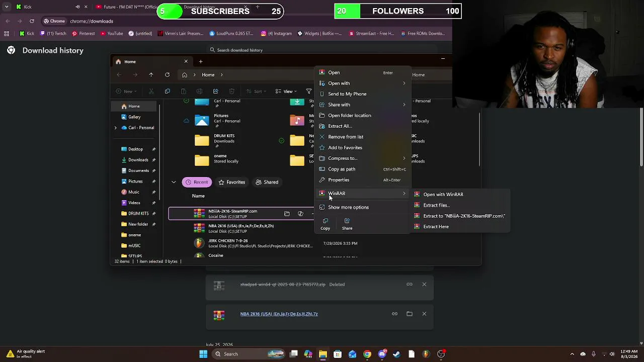Click the Share icon in Explorer toolbar
The height and width of the screenshot is (362, 644).
(x=215, y=92)
